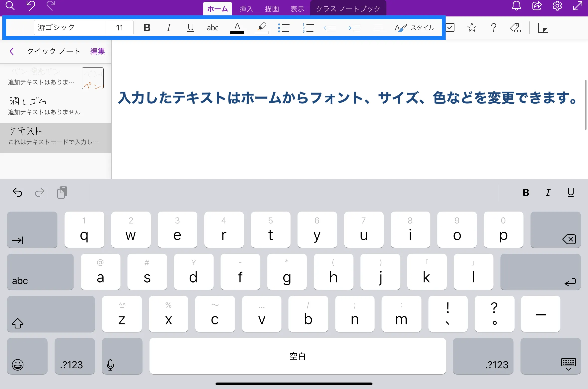Toggle strikethrough formatting
This screenshot has height=389, width=588.
click(212, 27)
